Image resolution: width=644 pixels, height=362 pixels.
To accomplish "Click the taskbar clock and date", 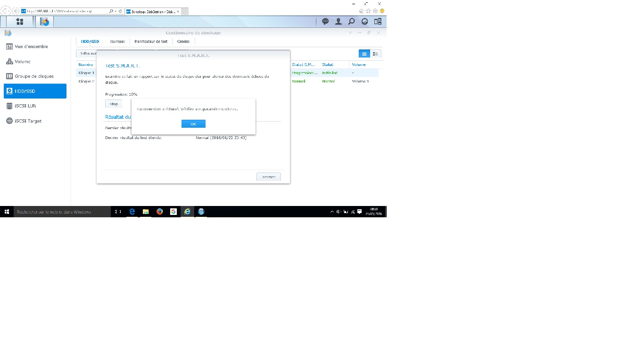I will 373,212.
